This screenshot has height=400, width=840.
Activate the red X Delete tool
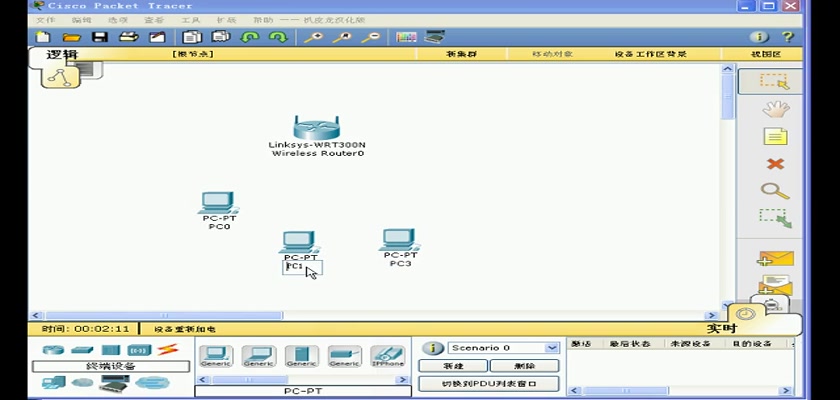pos(774,163)
